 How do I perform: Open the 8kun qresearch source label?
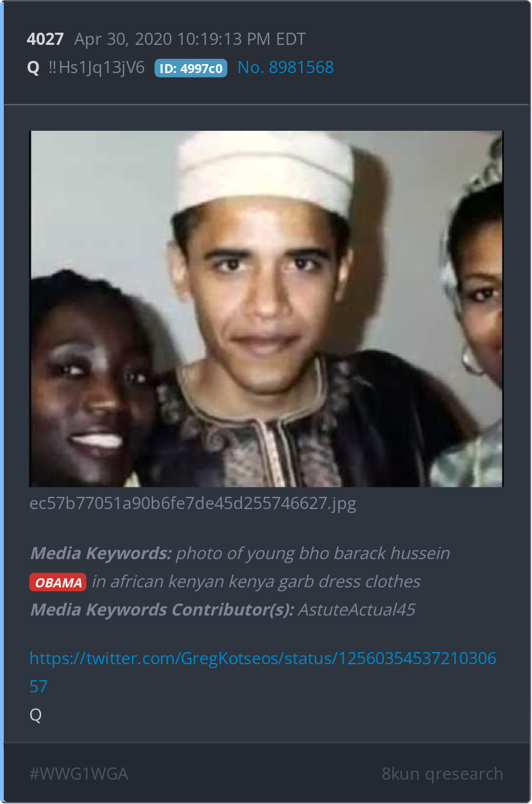[442, 774]
